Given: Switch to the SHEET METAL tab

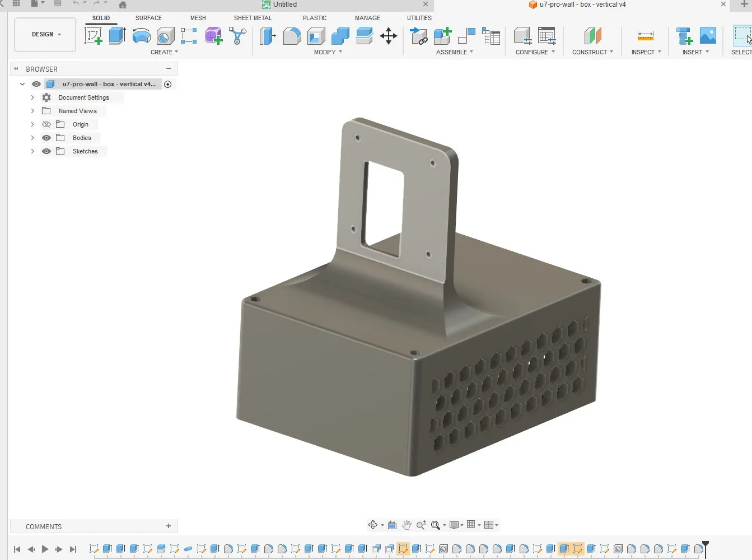Looking at the screenshot, I should click(x=253, y=18).
